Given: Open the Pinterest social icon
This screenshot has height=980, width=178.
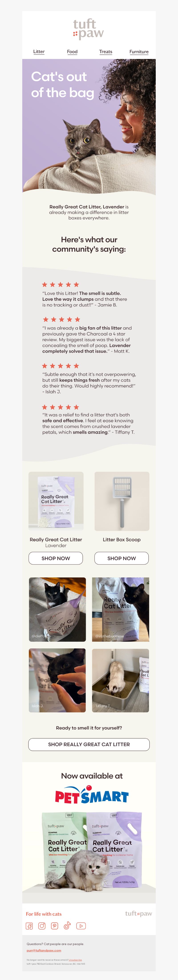Looking at the screenshot, I should [x=55, y=926].
